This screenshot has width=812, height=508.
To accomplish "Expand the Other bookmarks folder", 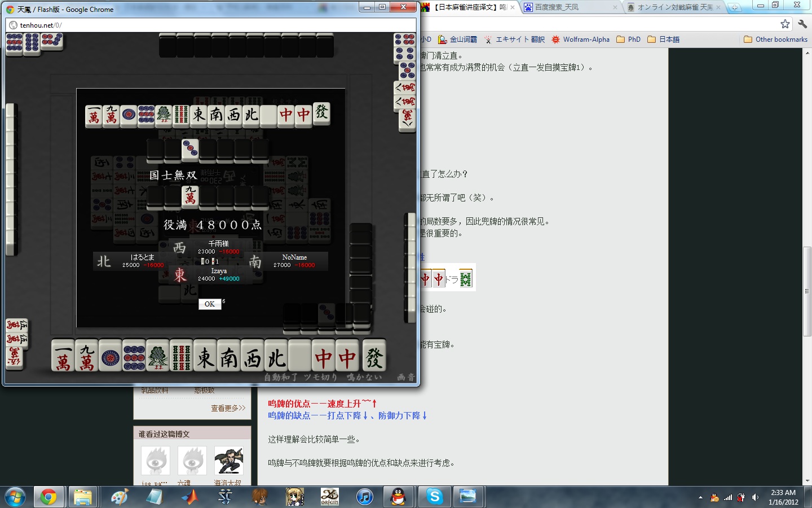I will pos(775,40).
